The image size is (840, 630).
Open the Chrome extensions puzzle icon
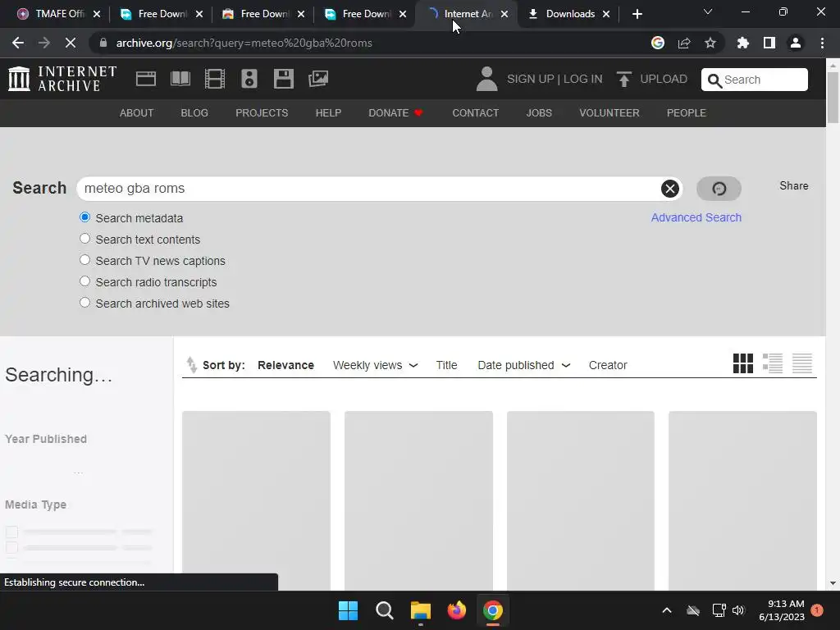[742, 43]
